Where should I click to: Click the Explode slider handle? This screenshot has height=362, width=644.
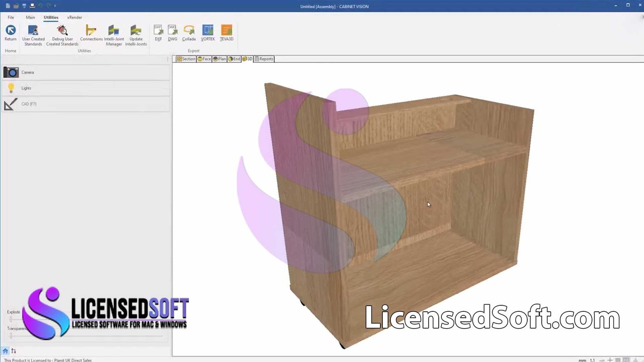click(x=11, y=319)
